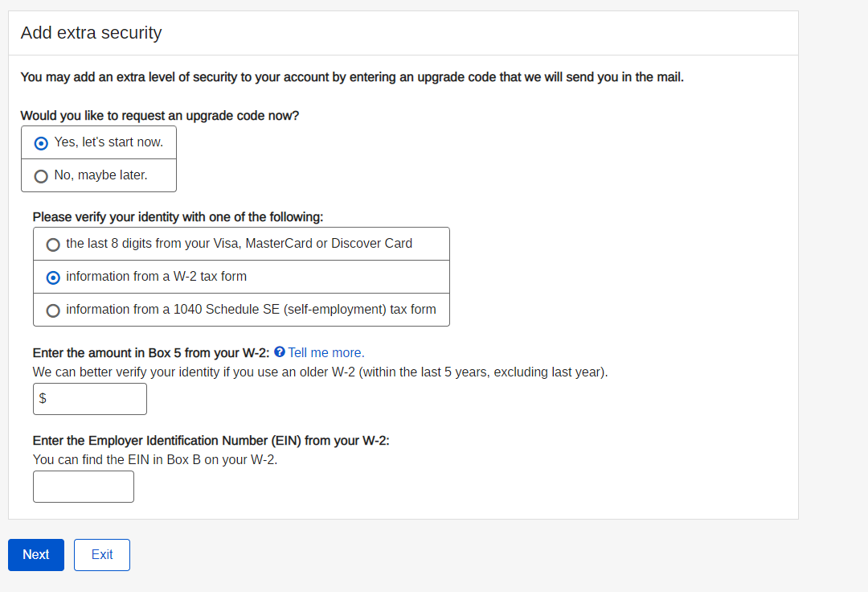Open the "Tell me more." link
The height and width of the screenshot is (592, 868).
326,352
